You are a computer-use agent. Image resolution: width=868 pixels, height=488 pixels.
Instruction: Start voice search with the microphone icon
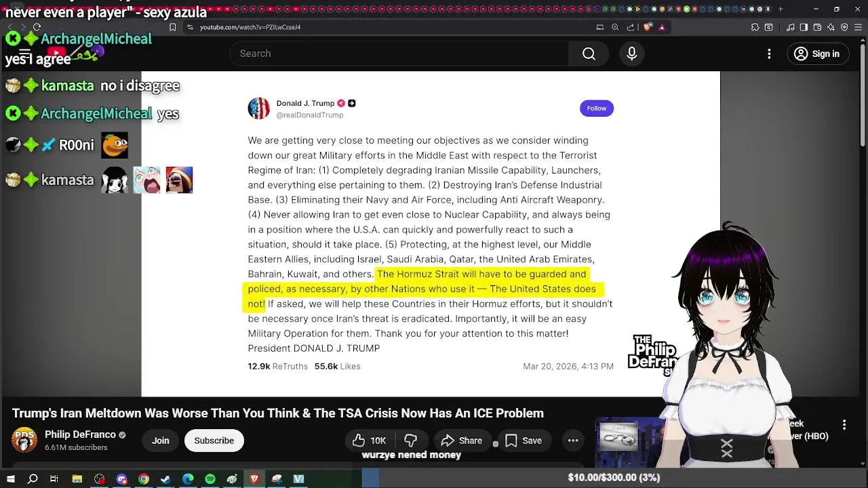pyautogui.click(x=631, y=54)
